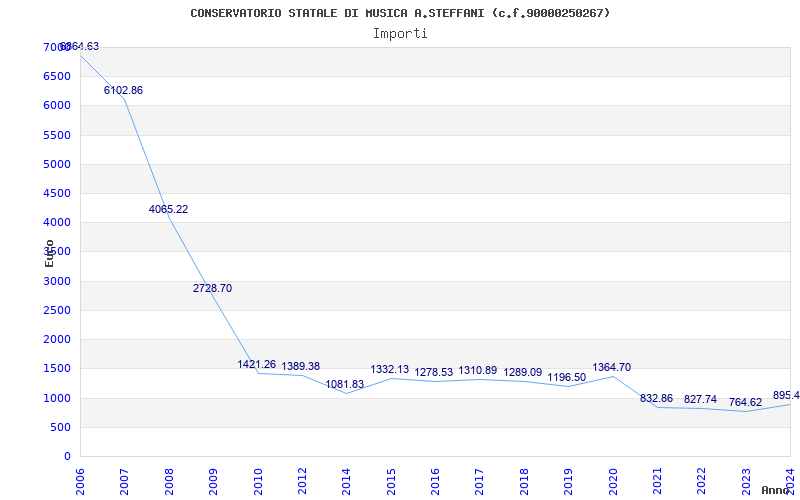Click the 5000 y-axis tick label
800x500 pixels.
(x=57, y=164)
